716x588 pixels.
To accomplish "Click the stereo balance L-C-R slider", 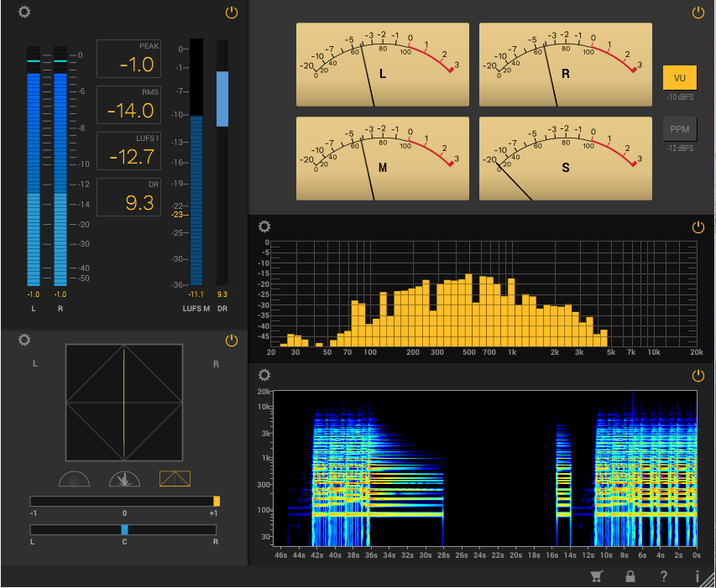I will click(x=123, y=530).
